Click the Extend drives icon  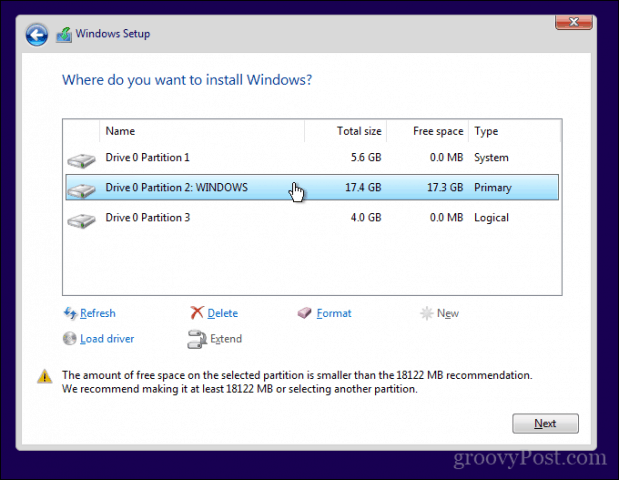197,339
